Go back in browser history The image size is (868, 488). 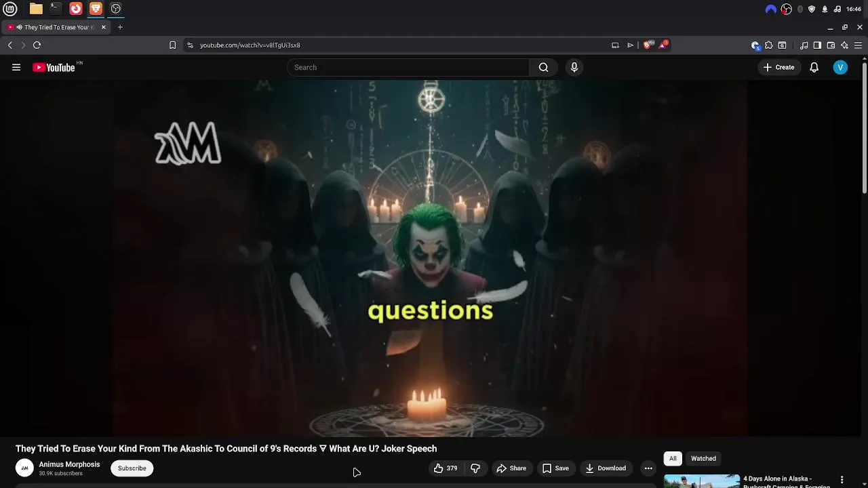(10, 45)
